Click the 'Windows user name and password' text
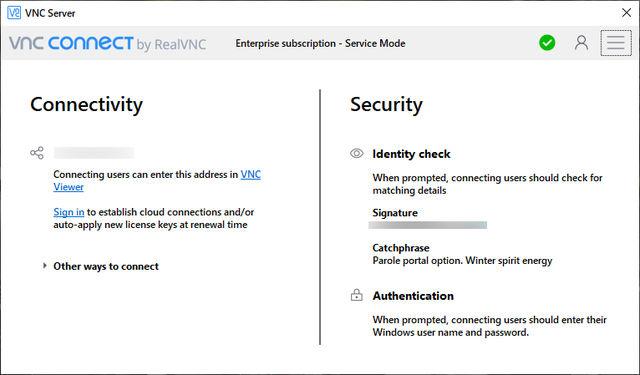Image resolution: width=640 pixels, height=375 pixels. coord(451,333)
